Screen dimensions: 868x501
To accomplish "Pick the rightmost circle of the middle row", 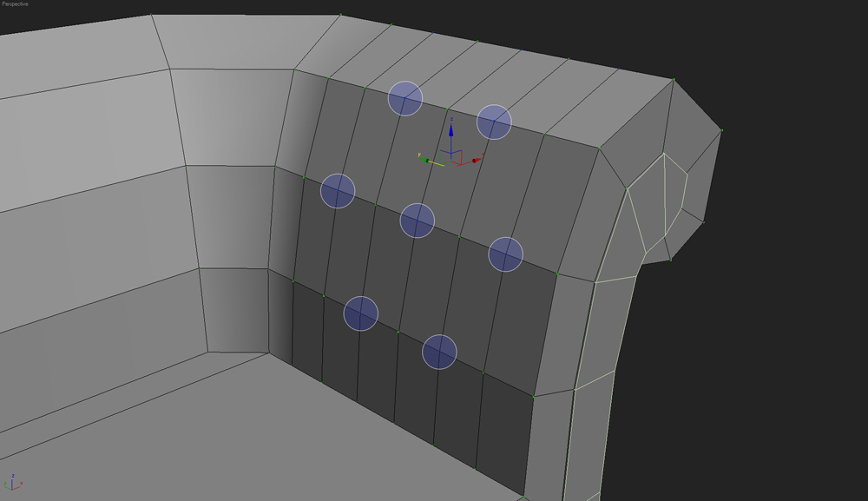I will pyautogui.click(x=505, y=254).
